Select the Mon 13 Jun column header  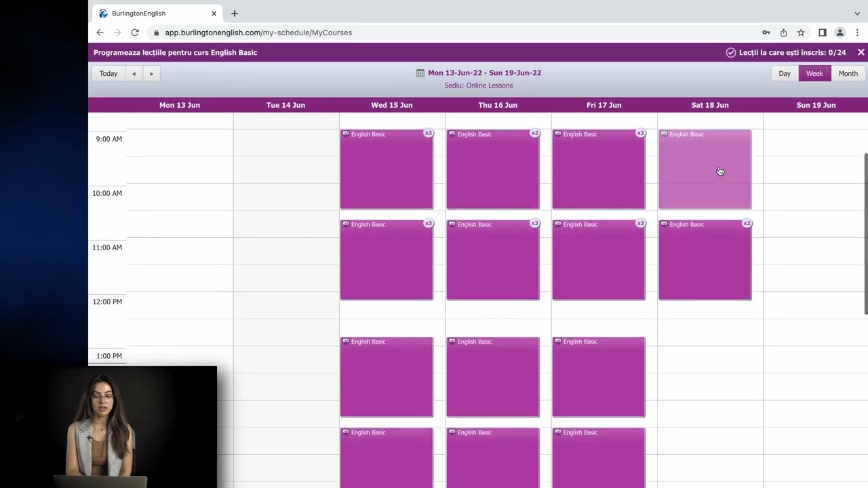click(180, 105)
